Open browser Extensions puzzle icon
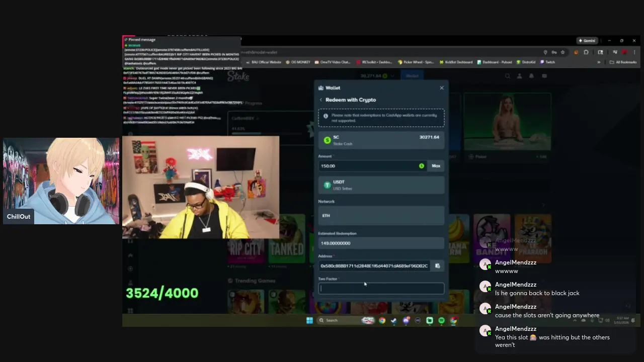The height and width of the screenshot is (362, 644). (x=586, y=52)
